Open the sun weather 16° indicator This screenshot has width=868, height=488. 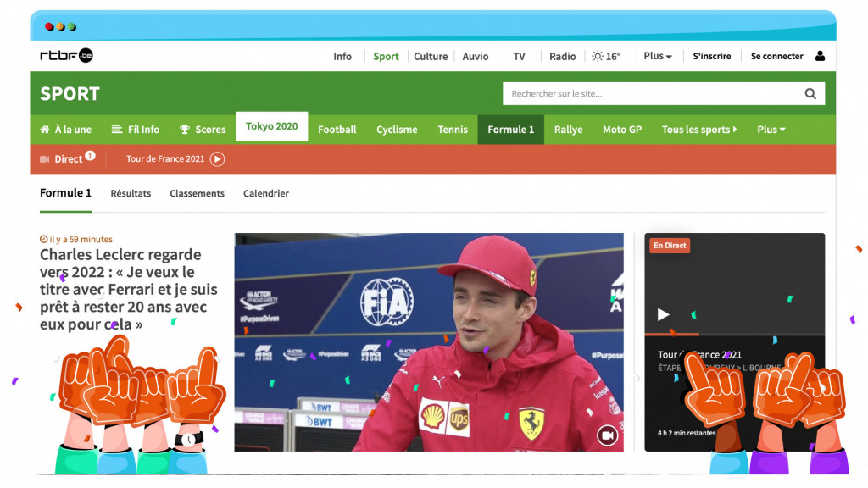coord(606,56)
